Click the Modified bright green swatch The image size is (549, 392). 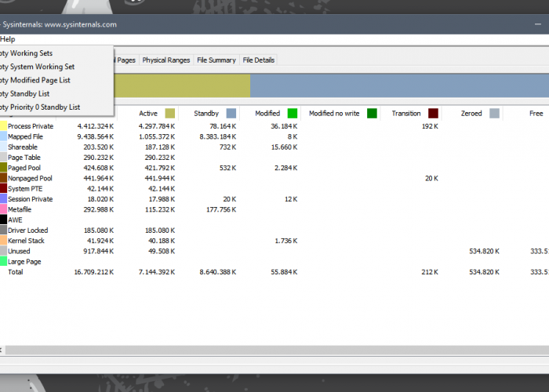(x=293, y=114)
